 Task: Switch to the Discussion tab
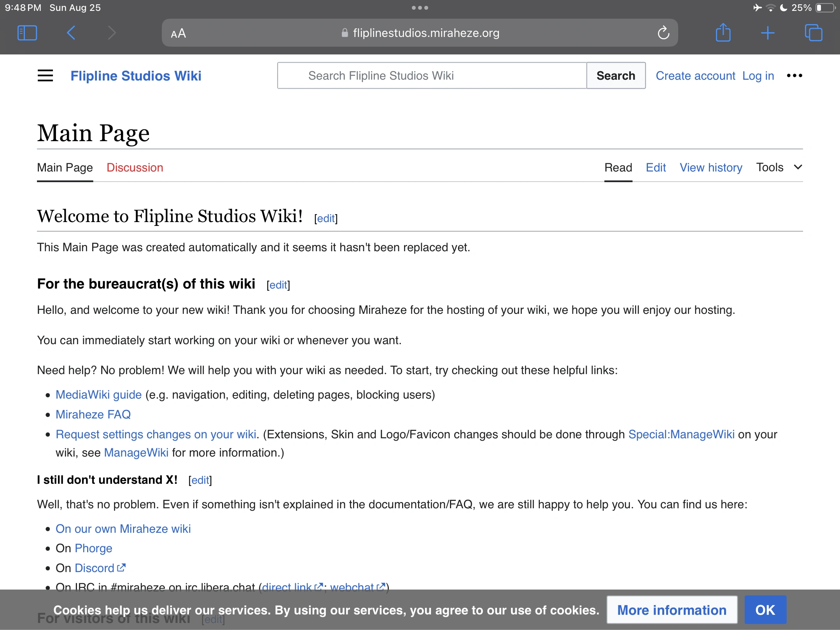tap(135, 168)
